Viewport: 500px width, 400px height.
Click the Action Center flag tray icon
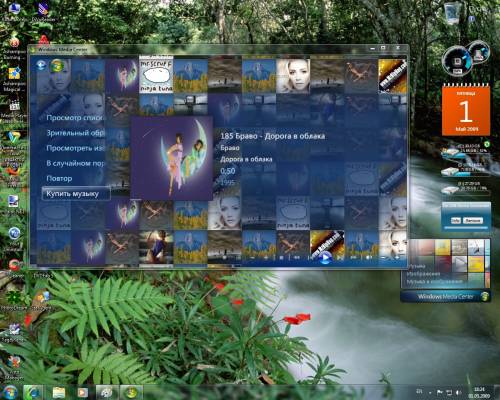coord(440,392)
